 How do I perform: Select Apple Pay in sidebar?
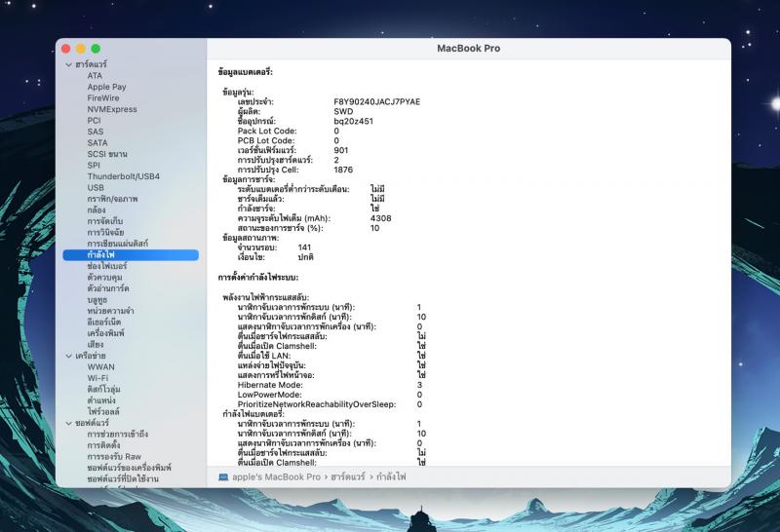pyautogui.click(x=106, y=87)
